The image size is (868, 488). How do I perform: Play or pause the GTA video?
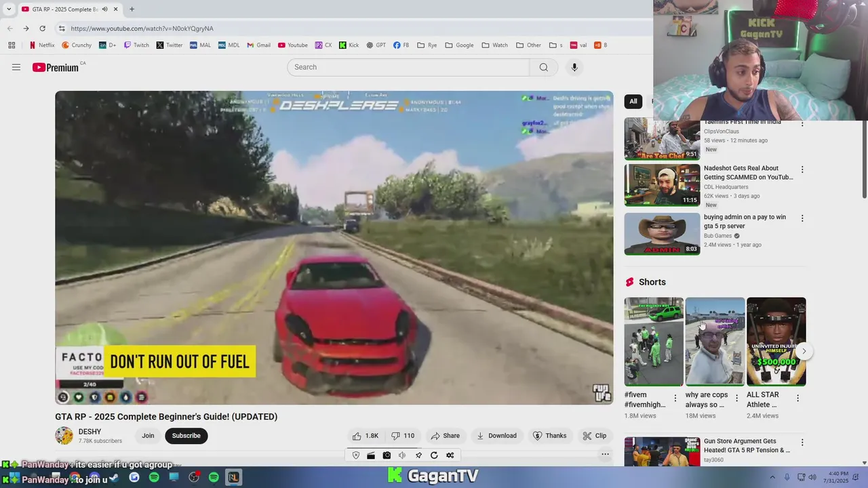click(334, 247)
